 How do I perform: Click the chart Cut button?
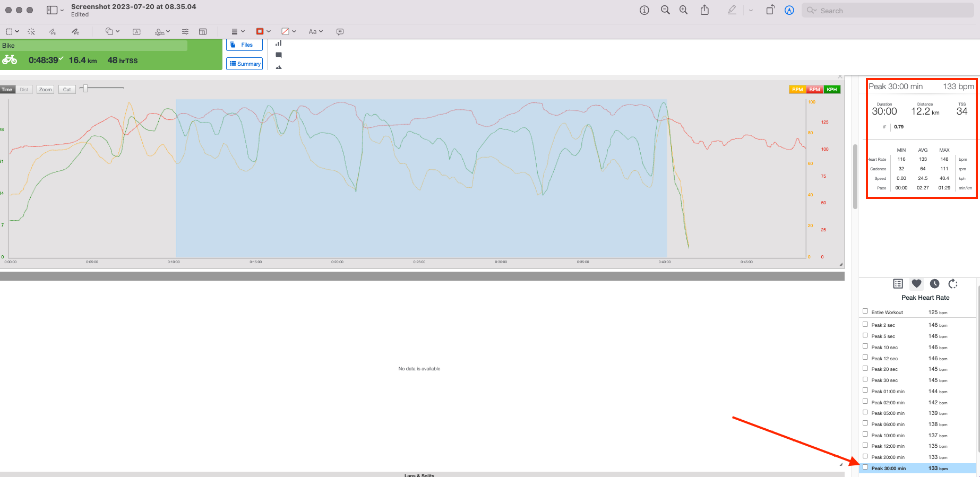pos(67,89)
